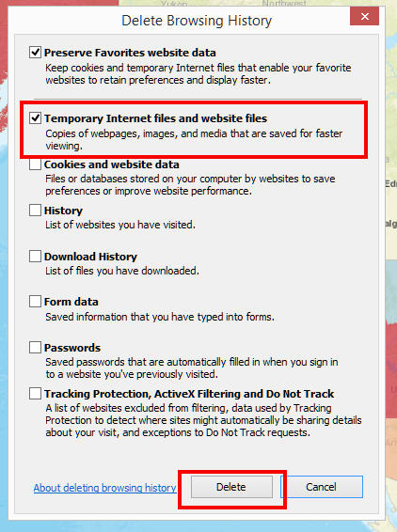This screenshot has height=532, width=397.
Task: Enable the Cookies and website data checkbox
Action: [35, 164]
